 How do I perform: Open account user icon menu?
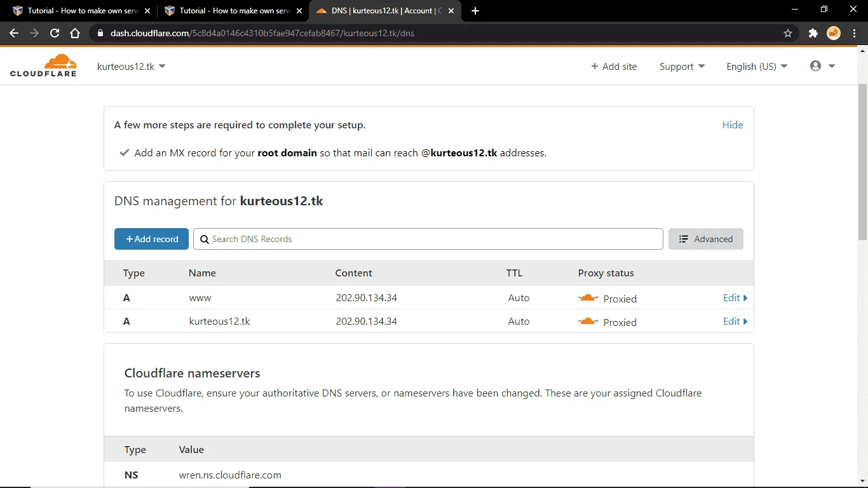822,66
